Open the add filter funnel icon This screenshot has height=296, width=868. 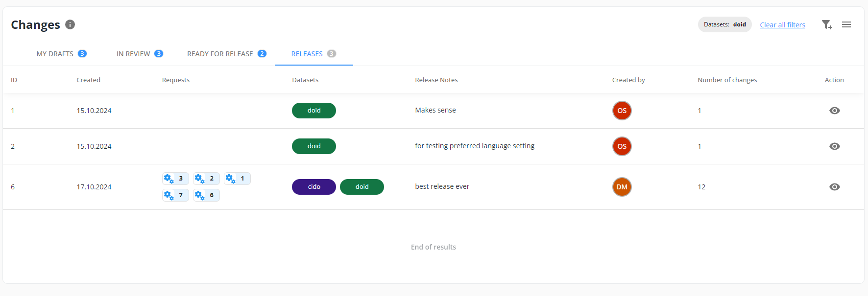pyautogui.click(x=826, y=24)
